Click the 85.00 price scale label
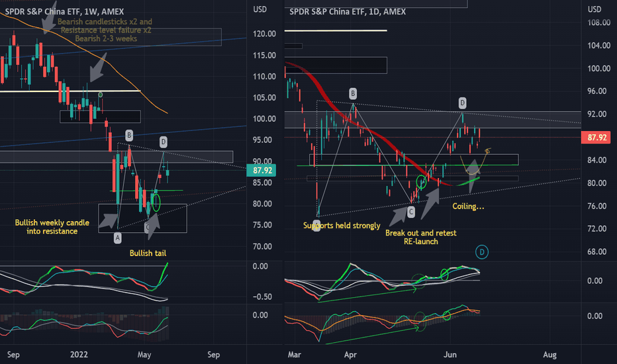This screenshot has width=617, height=364. (x=262, y=183)
